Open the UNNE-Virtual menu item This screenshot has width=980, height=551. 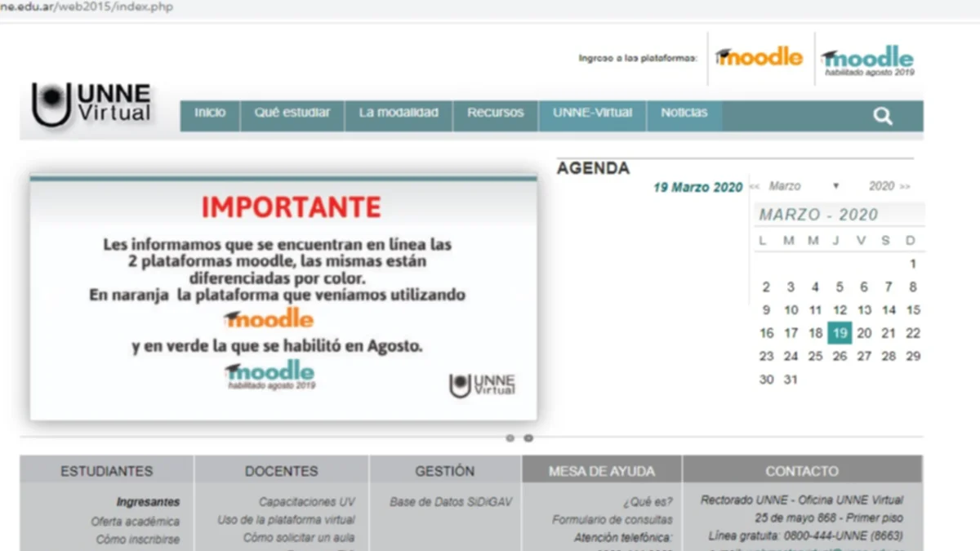593,113
